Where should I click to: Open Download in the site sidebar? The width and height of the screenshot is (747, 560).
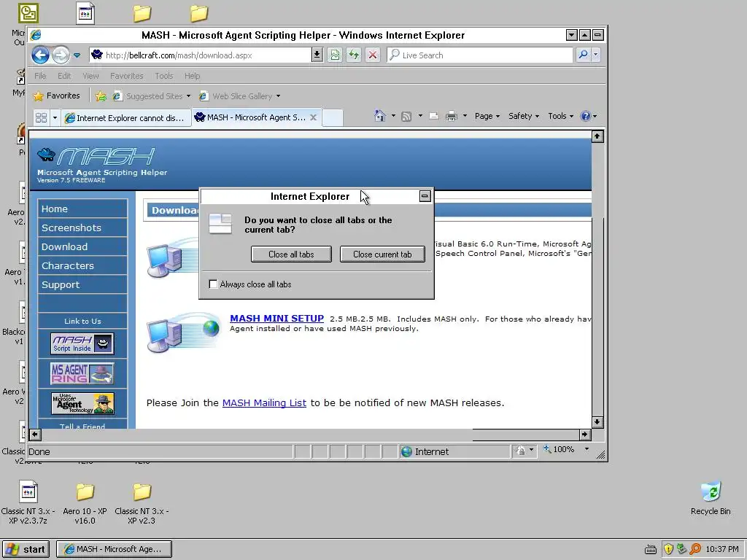click(x=64, y=246)
